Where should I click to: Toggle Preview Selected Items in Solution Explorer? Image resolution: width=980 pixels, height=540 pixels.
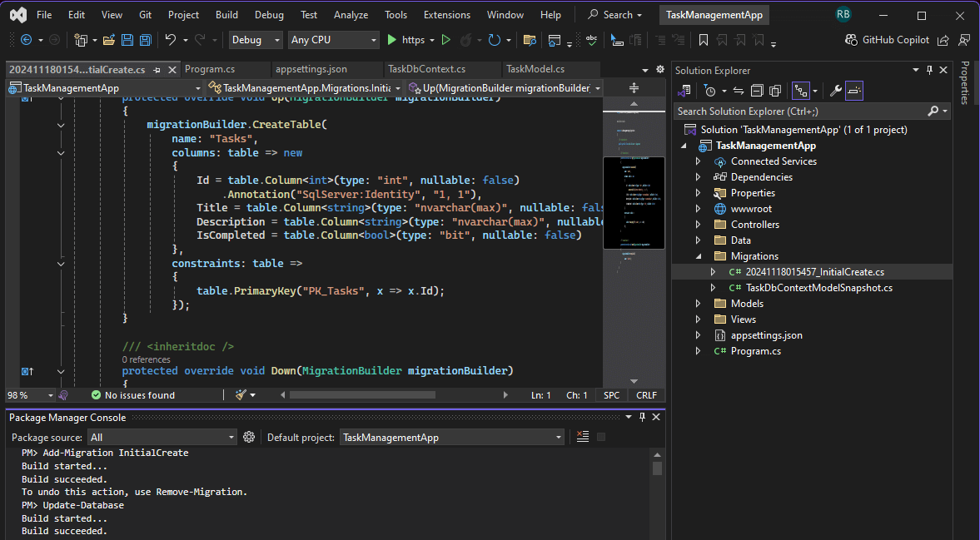[x=853, y=90]
